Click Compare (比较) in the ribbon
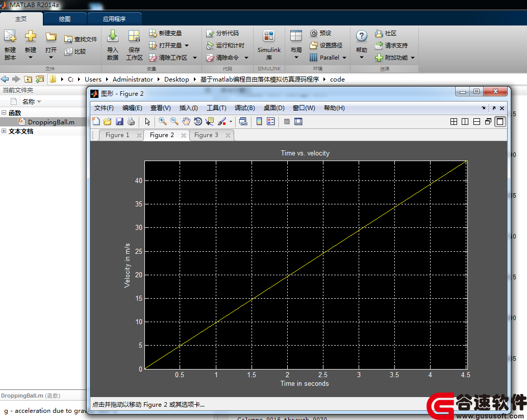Image resolution: width=527 pixels, height=420 pixels. click(x=76, y=51)
